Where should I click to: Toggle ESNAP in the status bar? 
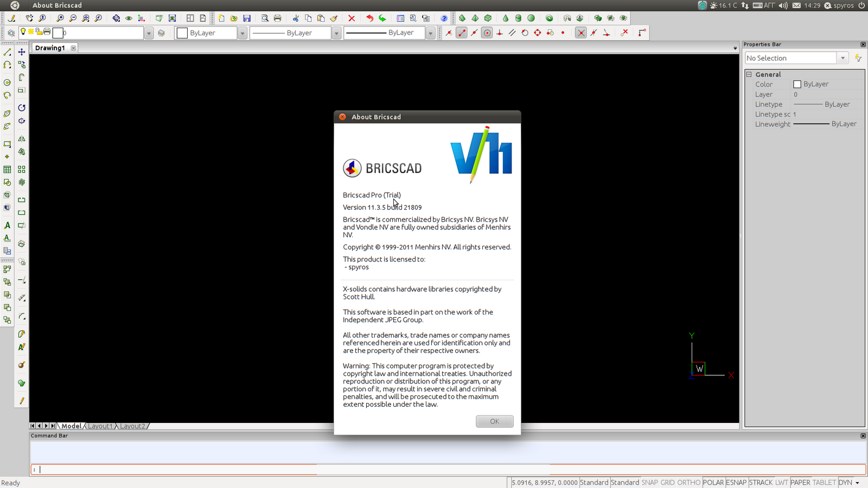[736, 482]
